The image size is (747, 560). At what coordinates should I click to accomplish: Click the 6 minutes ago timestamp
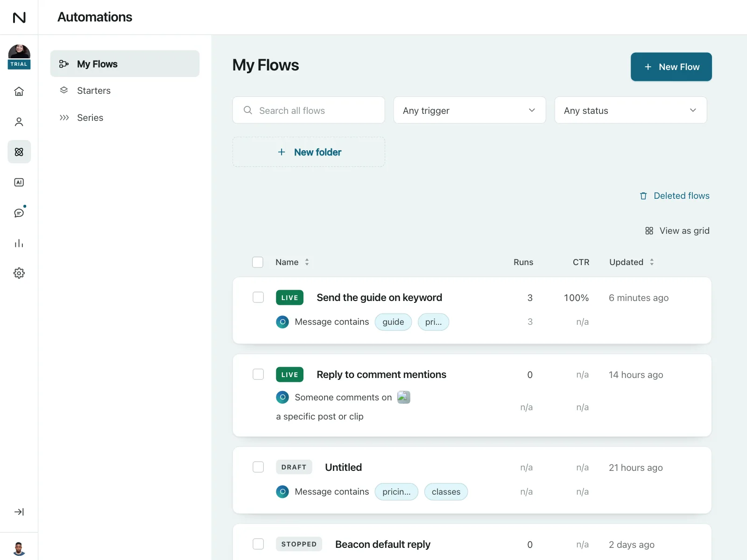pyautogui.click(x=638, y=298)
